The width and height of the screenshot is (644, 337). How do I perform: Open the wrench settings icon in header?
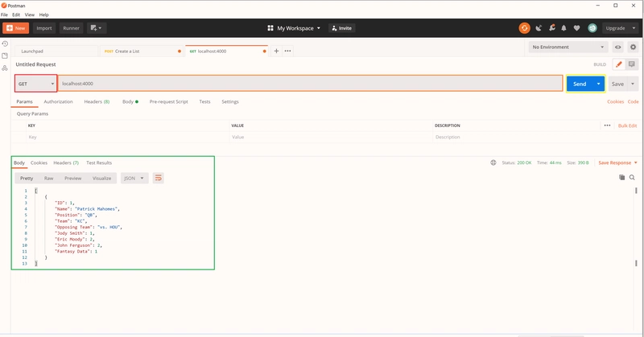[552, 28]
